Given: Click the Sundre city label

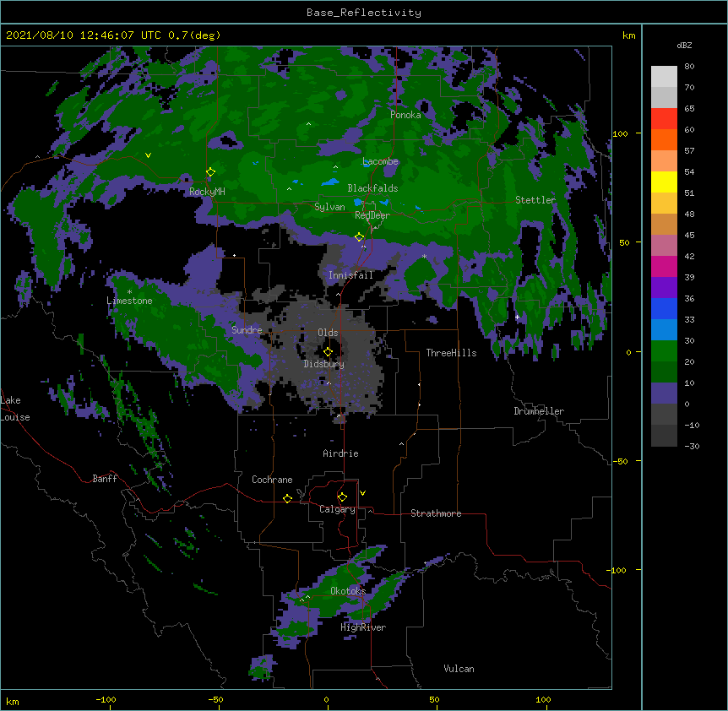Looking at the screenshot, I should click(x=247, y=330).
